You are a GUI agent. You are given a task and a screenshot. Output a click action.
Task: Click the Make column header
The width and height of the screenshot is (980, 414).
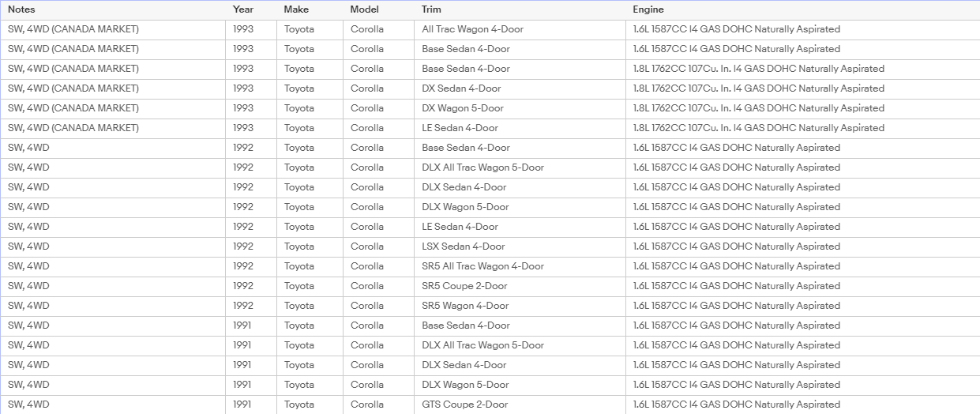(x=310, y=9)
